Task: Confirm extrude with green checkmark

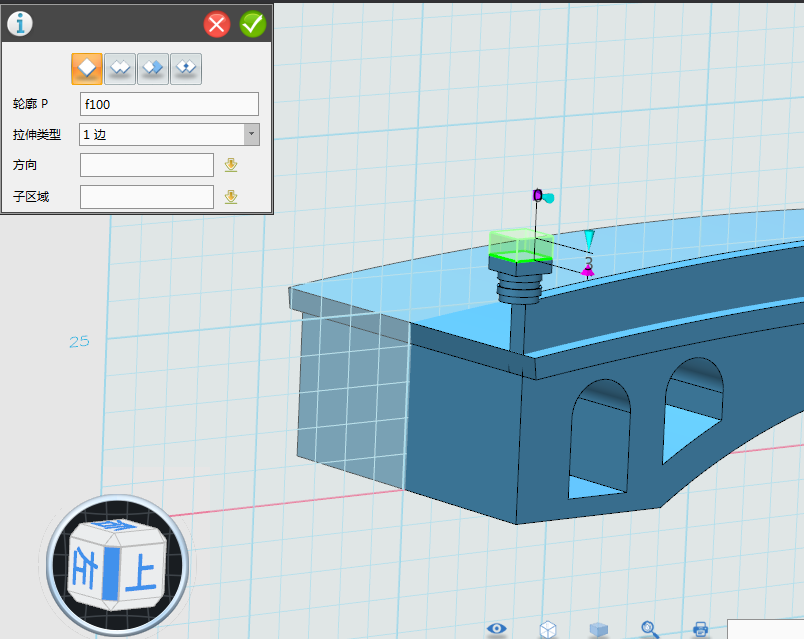Action: (x=253, y=24)
